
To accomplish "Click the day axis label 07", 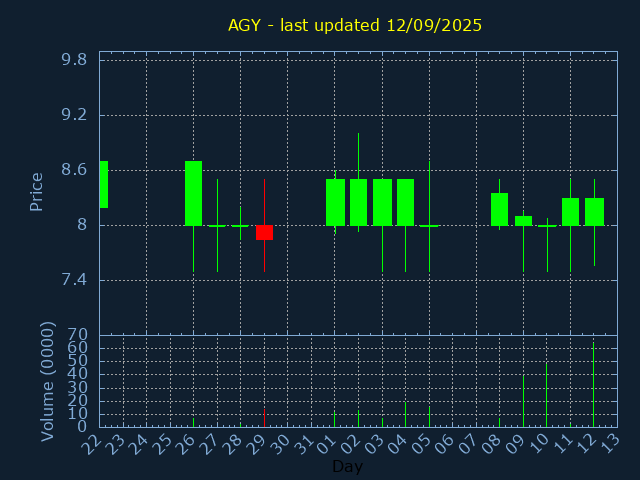I will [x=469, y=444].
